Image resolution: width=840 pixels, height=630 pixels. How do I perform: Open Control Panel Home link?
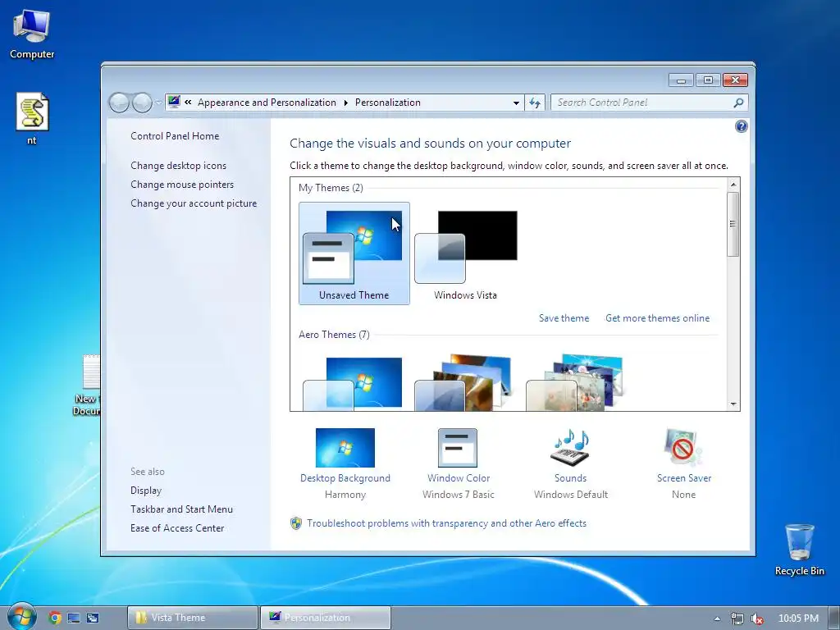tap(175, 136)
